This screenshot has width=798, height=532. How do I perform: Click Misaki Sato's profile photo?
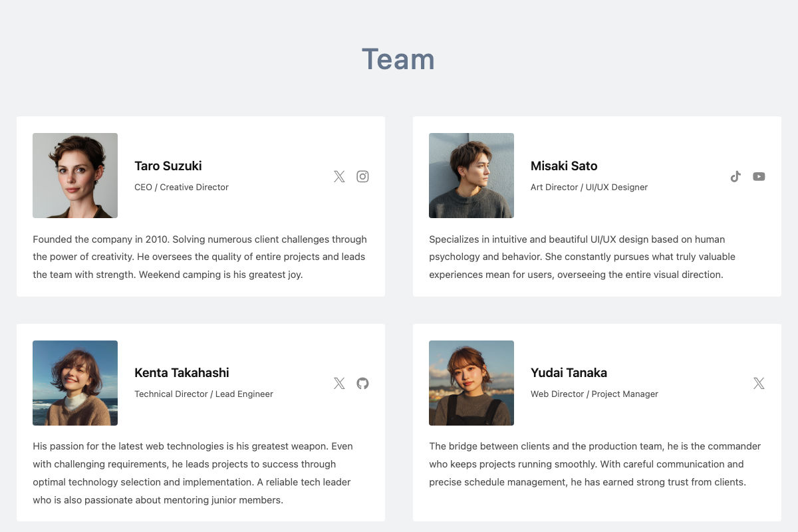tap(471, 176)
